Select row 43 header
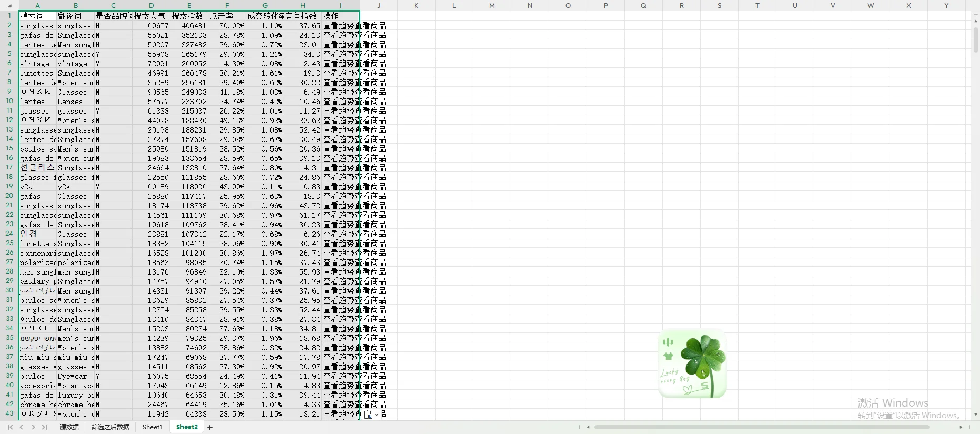 9,413
